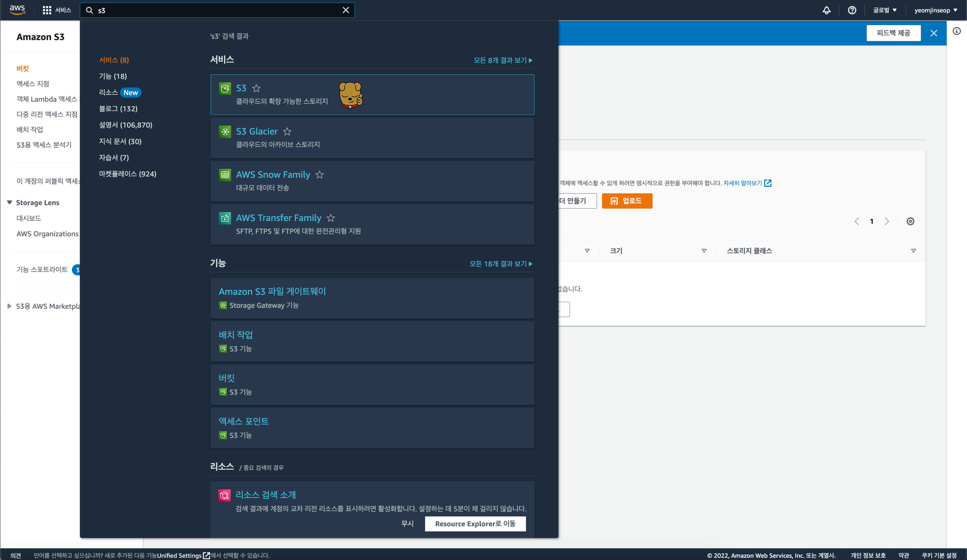
Task: Open the 글로벌 region dropdown
Action: click(x=884, y=10)
